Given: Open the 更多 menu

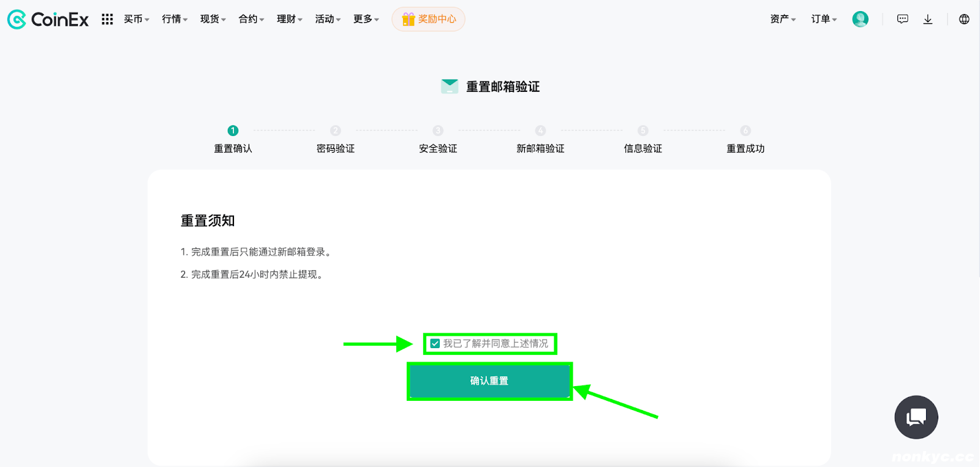Looking at the screenshot, I should point(366,20).
